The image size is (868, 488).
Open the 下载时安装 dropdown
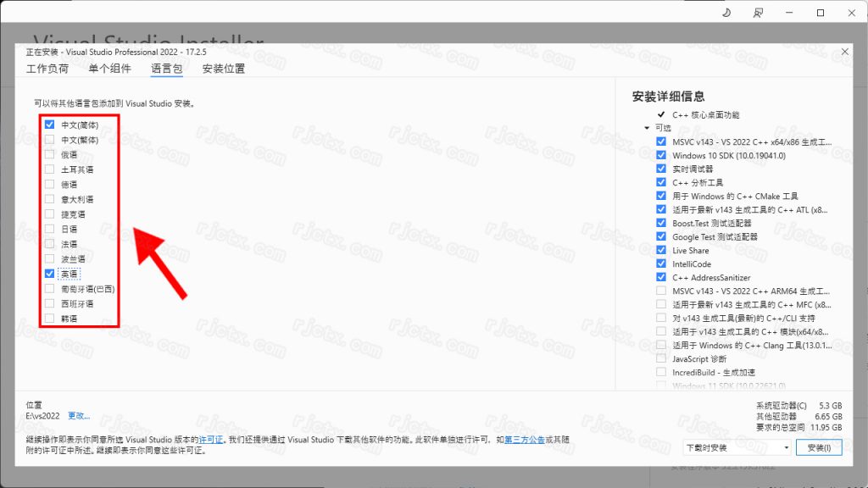point(737,447)
